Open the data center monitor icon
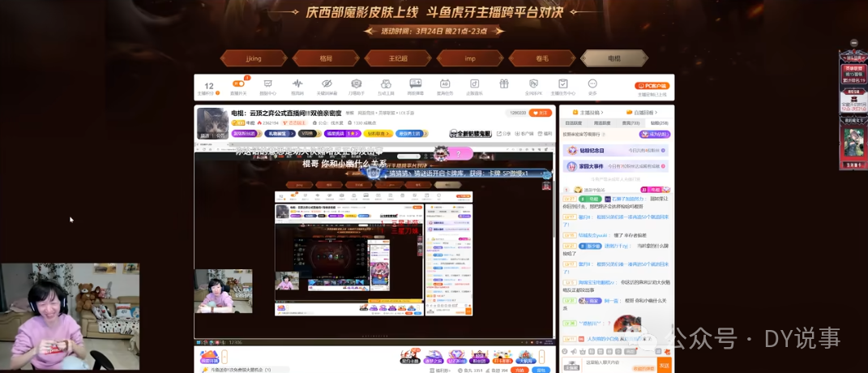The height and width of the screenshot is (373, 868). coord(268,84)
